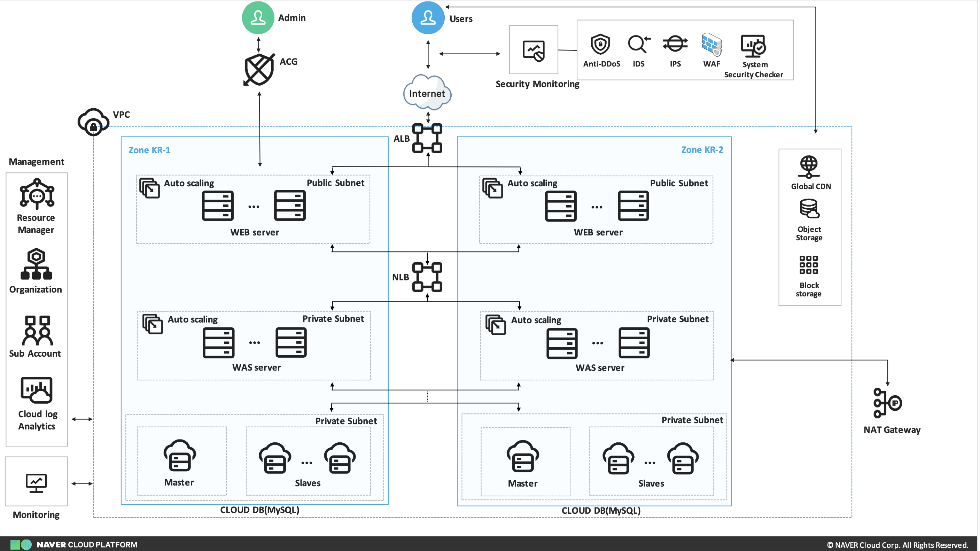Click the blue Users icon
This screenshot has width=980, height=551.
tap(428, 18)
